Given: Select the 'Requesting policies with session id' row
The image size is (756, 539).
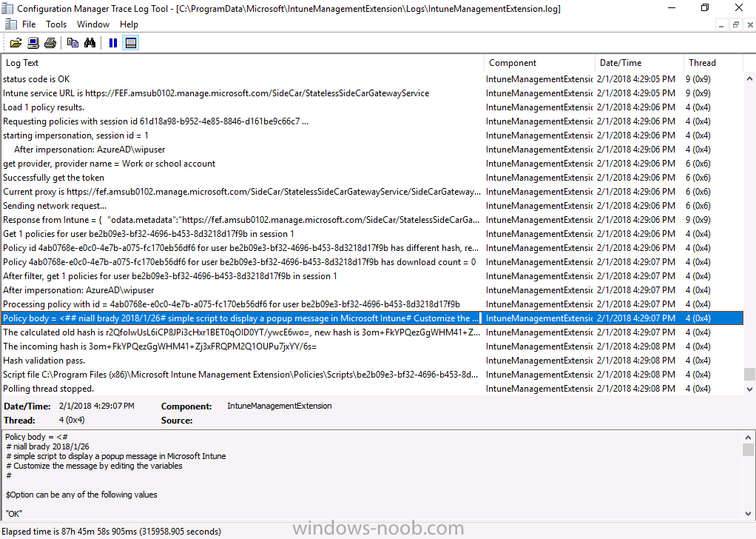Looking at the screenshot, I should coord(372,121).
